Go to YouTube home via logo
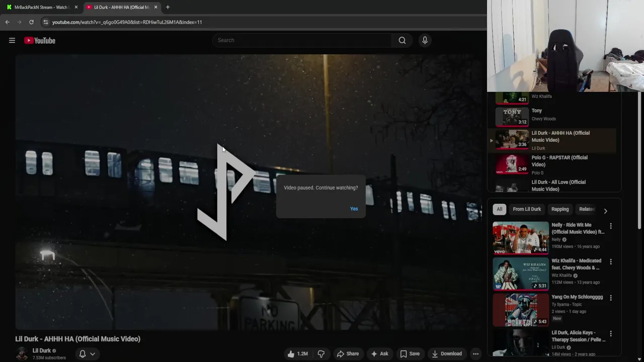The height and width of the screenshot is (362, 644). (x=40, y=40)
